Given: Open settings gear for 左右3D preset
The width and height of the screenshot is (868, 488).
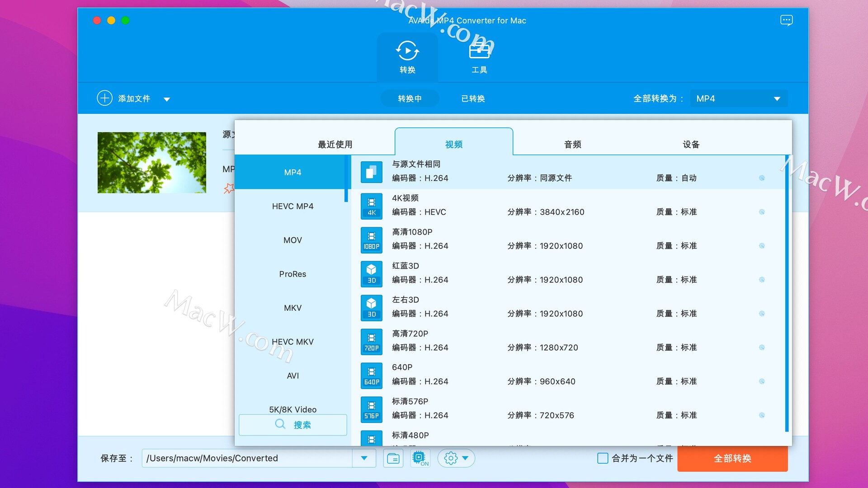Looking at the screenshot, I should click(762, 314).
